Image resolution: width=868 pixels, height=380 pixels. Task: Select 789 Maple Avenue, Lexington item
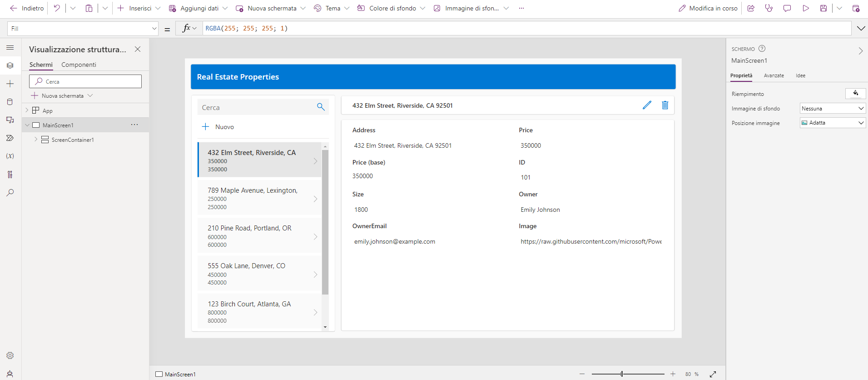tap(259, 198)
